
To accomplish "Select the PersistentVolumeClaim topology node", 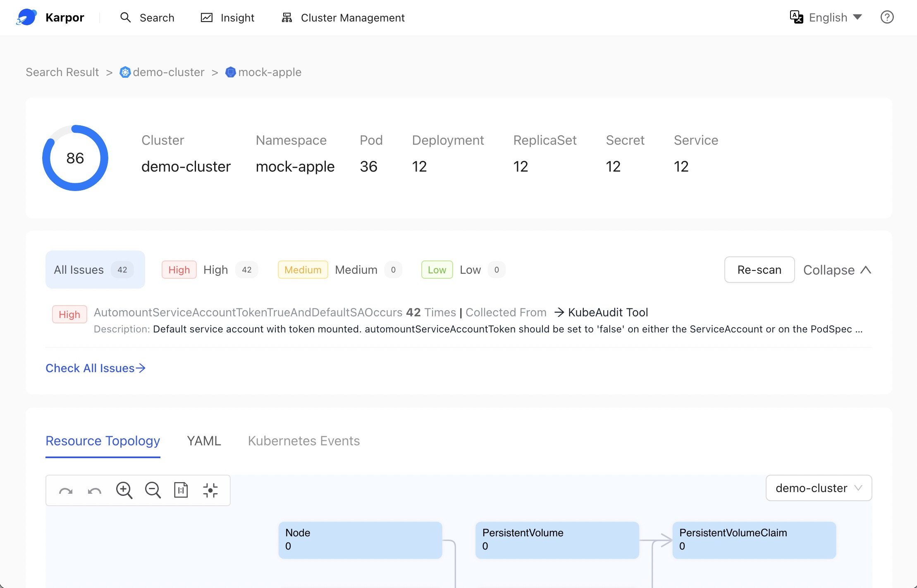I will tap(754, 540).
